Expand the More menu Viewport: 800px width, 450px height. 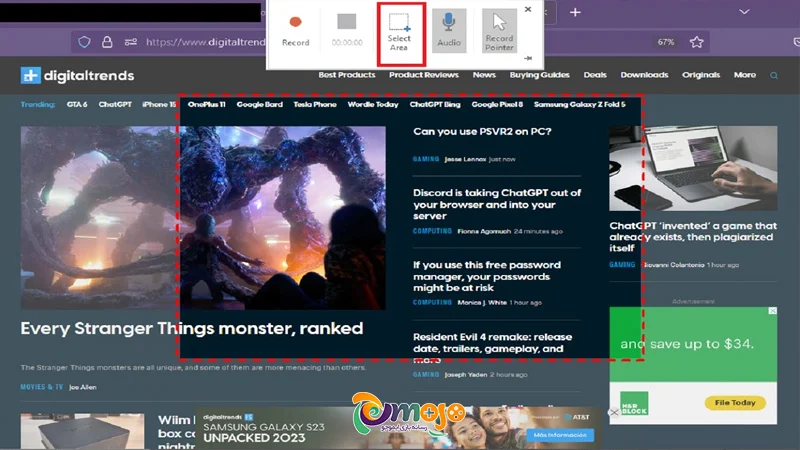tap(745, 75)
